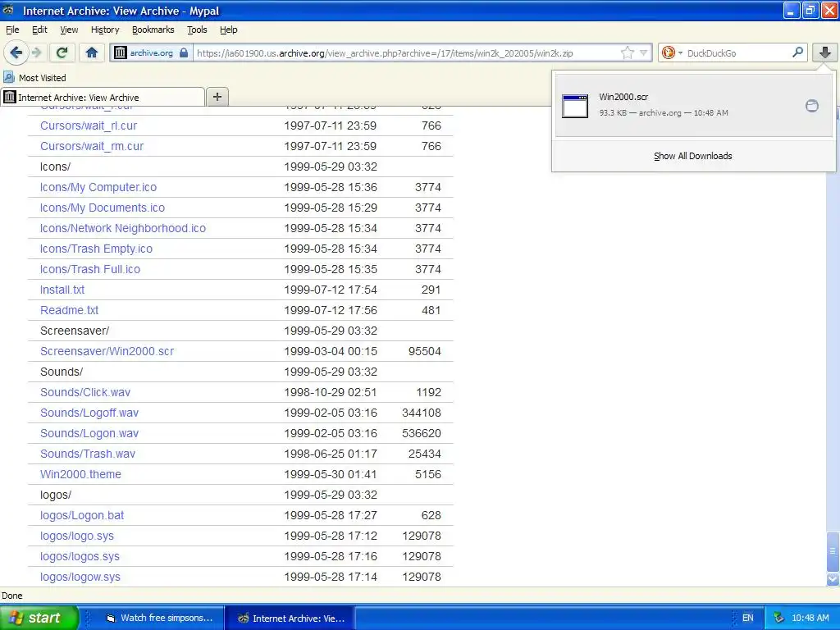Open logos/logo.sys link

click(x=76, y=536)
